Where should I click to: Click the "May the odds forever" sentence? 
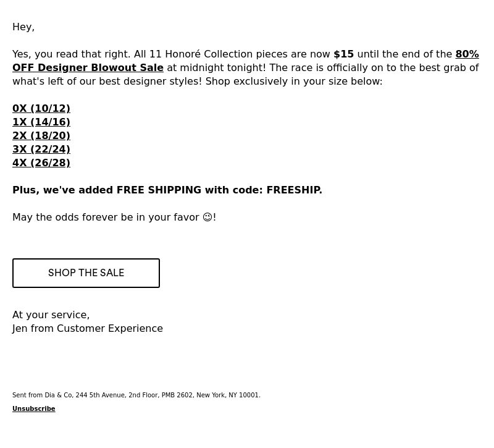114,218
